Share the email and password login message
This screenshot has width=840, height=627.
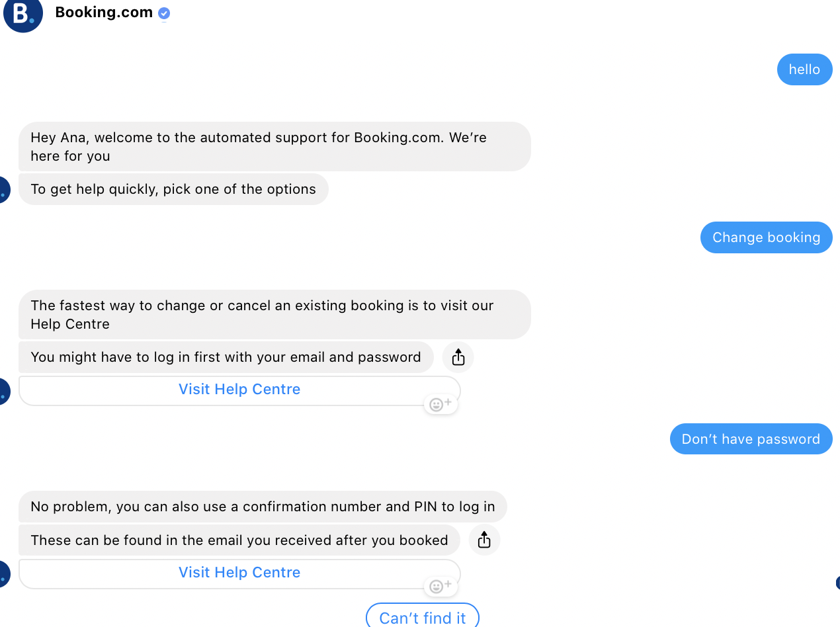pos(458,358)
